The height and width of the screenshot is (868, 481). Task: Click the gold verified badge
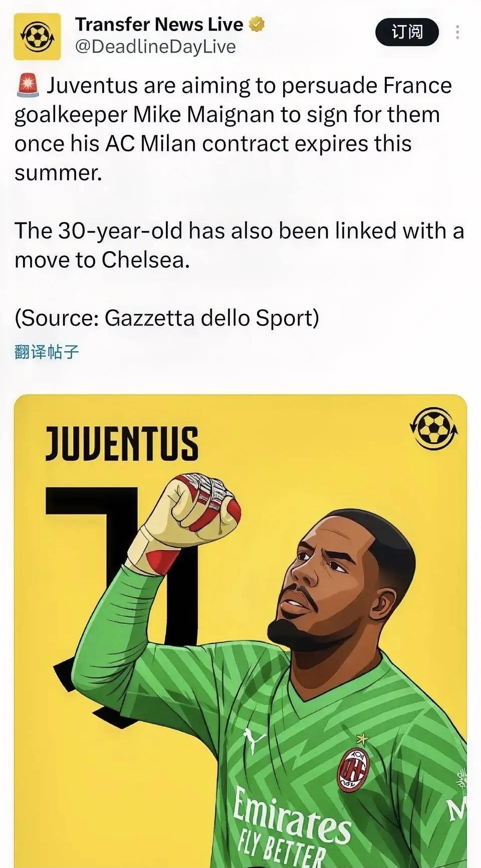tap(256, 24)
